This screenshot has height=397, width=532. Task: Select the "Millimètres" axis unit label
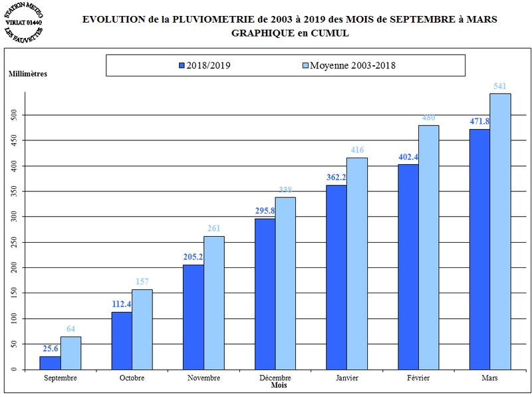point(28,74)
